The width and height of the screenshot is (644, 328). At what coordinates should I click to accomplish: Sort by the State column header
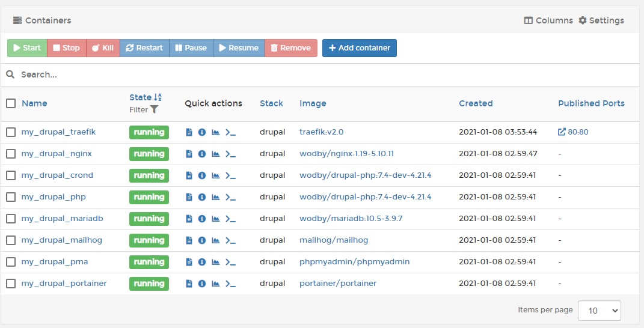pyautogui.click(x=146, y=97)
